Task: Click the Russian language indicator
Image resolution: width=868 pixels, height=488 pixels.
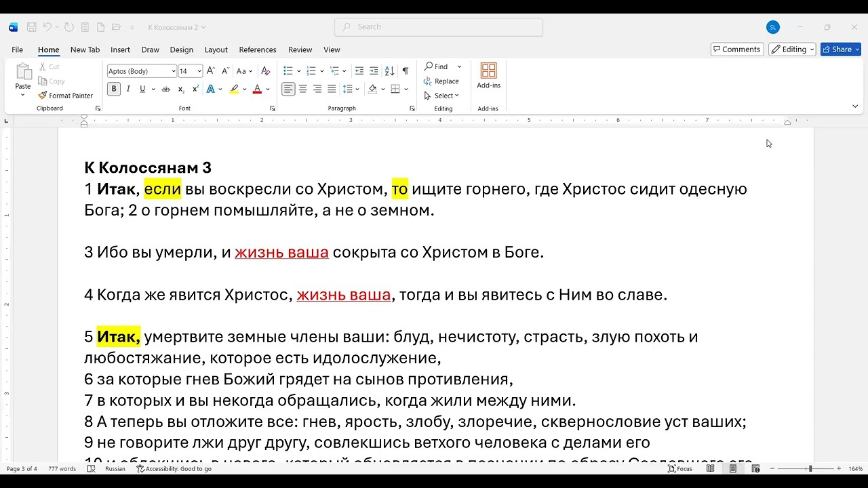Action: (x=115, y=468)
